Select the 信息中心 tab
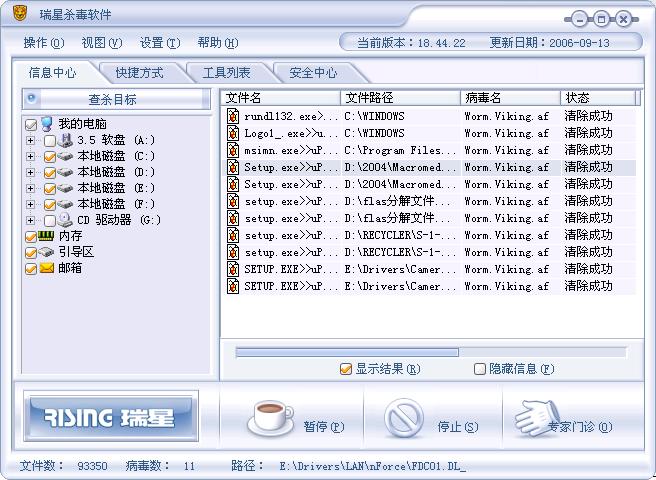The image size is (656, 480). tap(53, 73)
